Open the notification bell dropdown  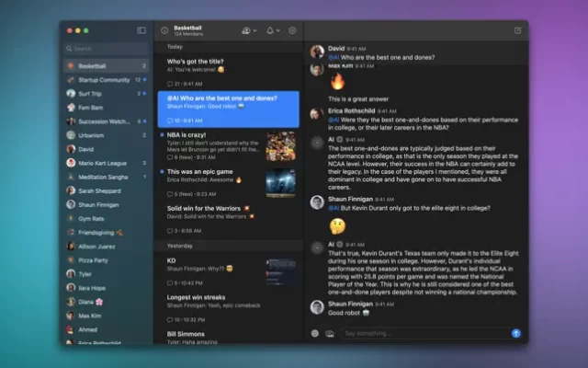coord(274,30)
